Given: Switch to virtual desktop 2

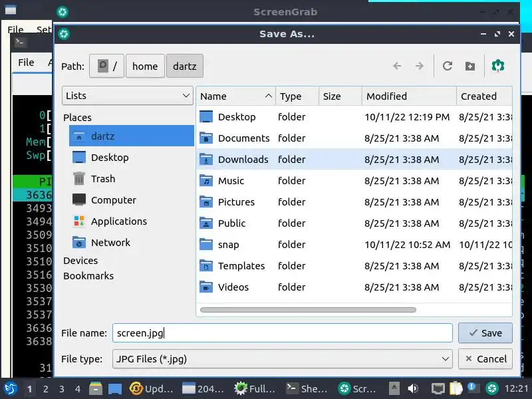Looking at the screenshot, I should pos(45,389).
